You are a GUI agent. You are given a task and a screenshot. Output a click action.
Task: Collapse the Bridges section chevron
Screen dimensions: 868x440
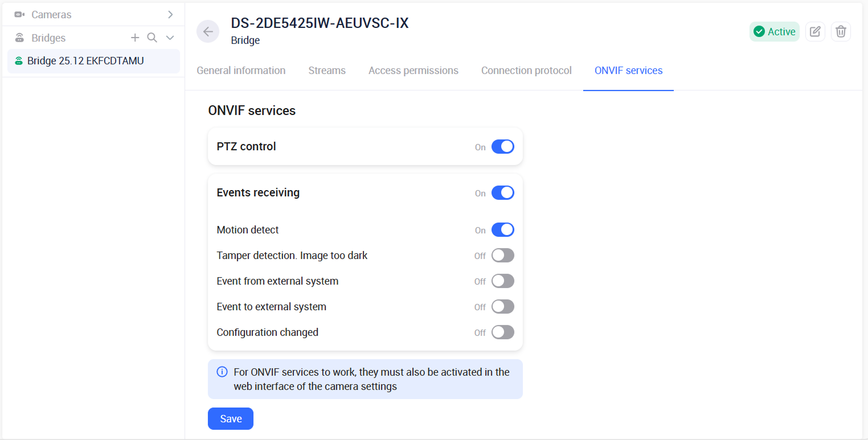(x=170, y=38)
